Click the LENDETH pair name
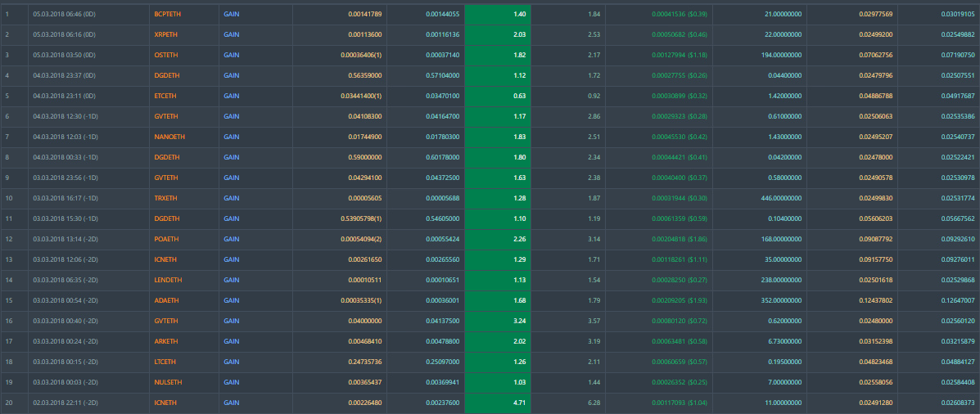 click(x=168, y=281)
